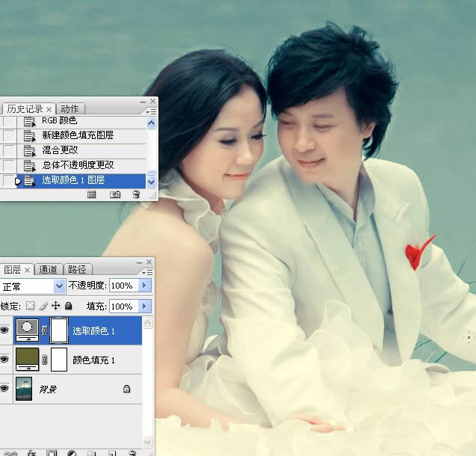Click the 背景 layer thumbnail
Image resolution: width=476 pixels, height=456 pixels.
pyautogui.click(x=27, y=389)
